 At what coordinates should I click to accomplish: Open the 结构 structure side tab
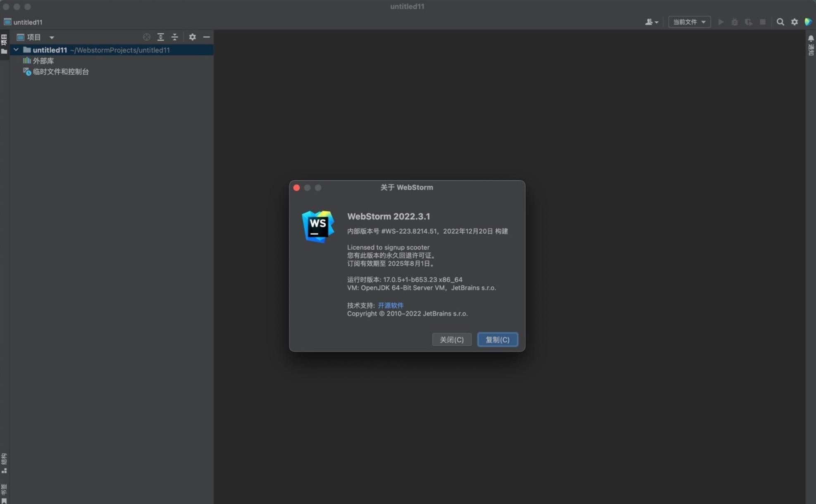coord(4,463)
